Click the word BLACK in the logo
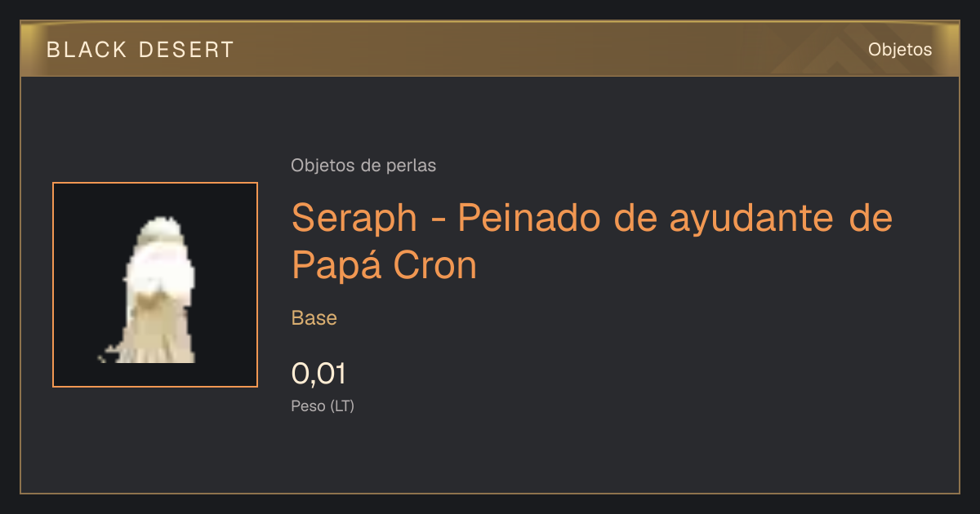 pos(87,50)
